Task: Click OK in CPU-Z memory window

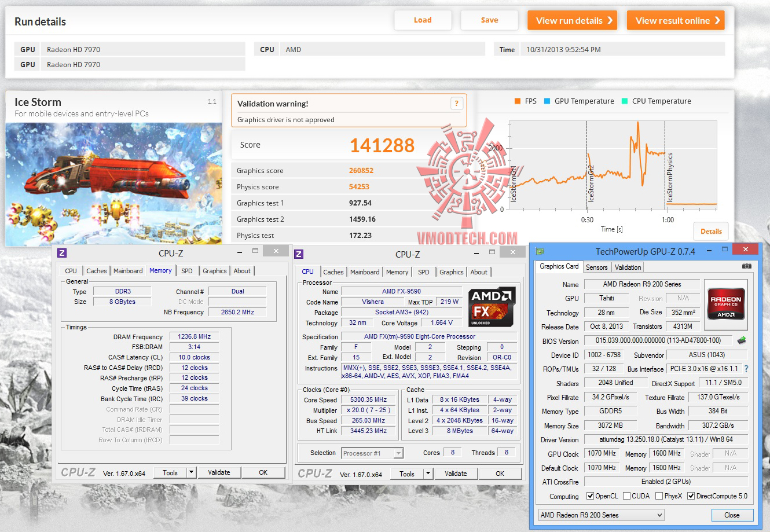Action: click(263, 472)
